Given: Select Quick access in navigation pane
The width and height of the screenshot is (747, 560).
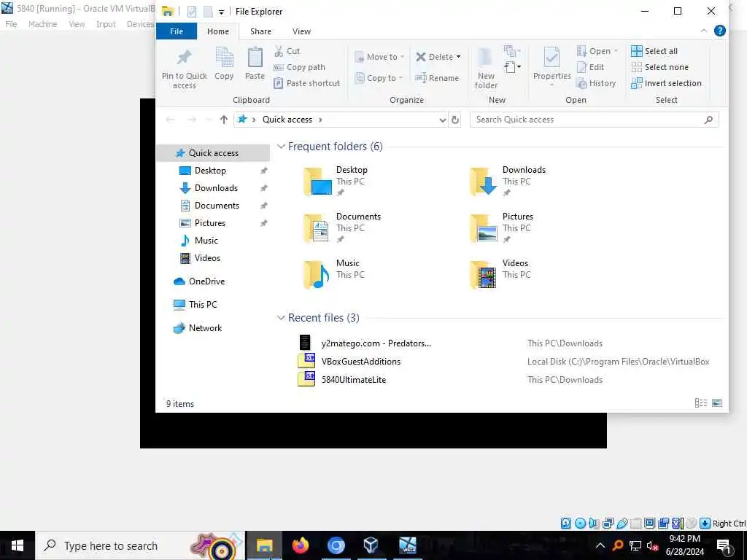Looking at the screenshot, I should 214,153.
